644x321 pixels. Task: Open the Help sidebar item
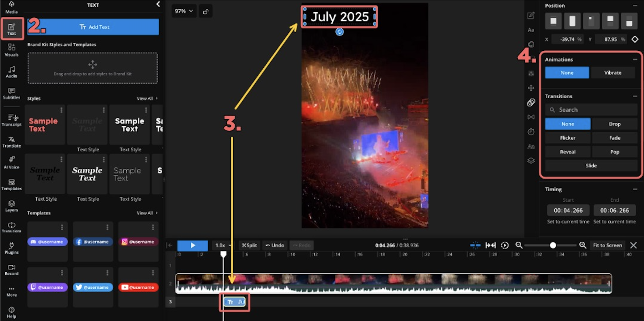[12, 313]
